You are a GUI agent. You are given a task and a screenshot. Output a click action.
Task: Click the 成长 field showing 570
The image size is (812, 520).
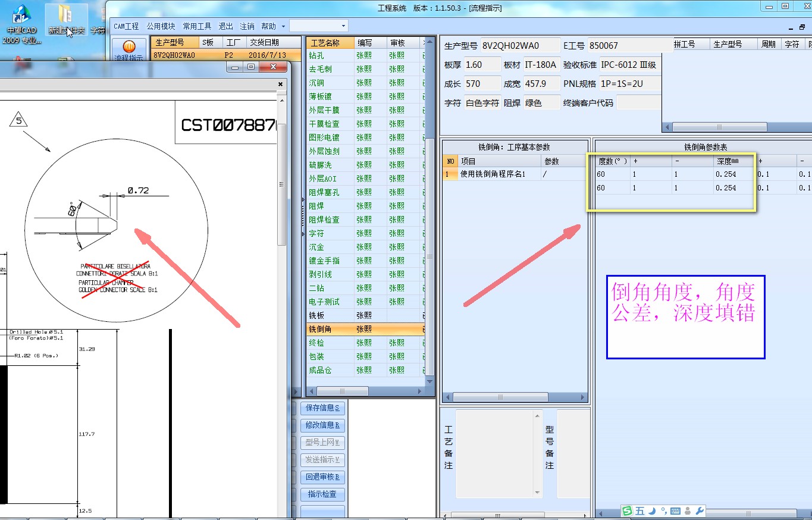[x=482, y=83]
